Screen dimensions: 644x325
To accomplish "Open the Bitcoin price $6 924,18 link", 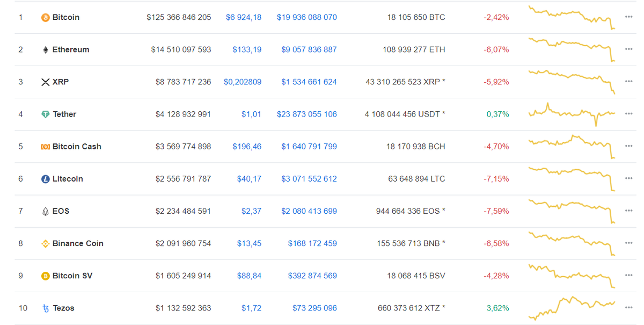I will click(245, 17).
